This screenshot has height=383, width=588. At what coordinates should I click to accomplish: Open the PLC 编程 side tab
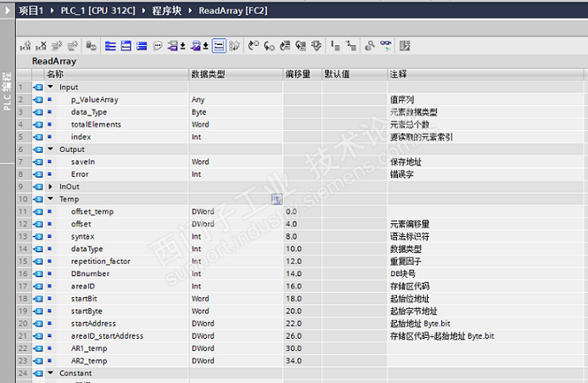coord(7,91)
